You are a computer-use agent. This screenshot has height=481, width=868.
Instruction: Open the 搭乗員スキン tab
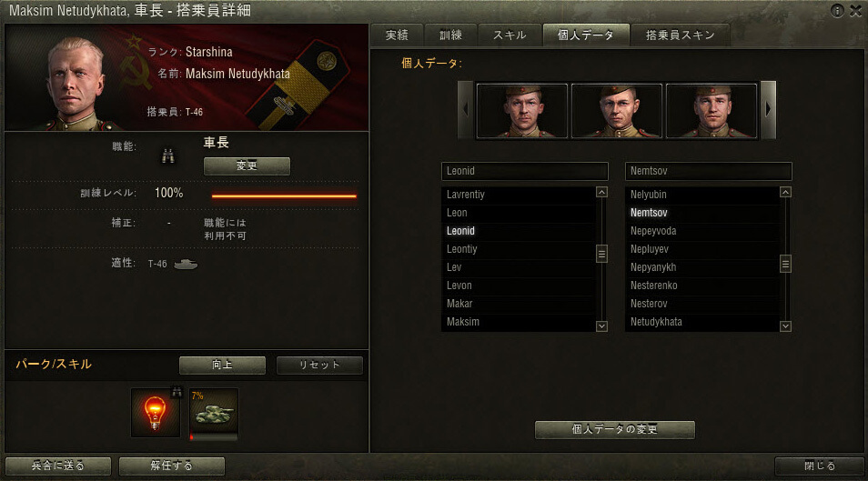[x=680, y=35]
